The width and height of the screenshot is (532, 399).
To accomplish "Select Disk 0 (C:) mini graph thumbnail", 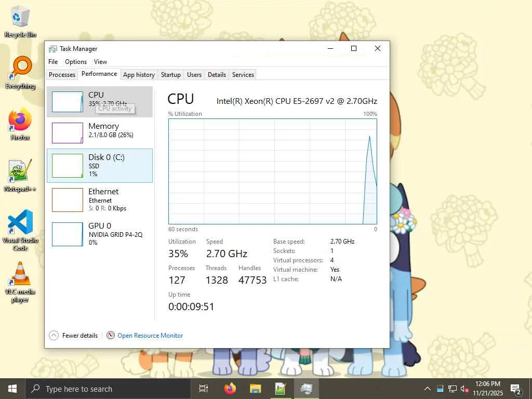I will 67,166.
